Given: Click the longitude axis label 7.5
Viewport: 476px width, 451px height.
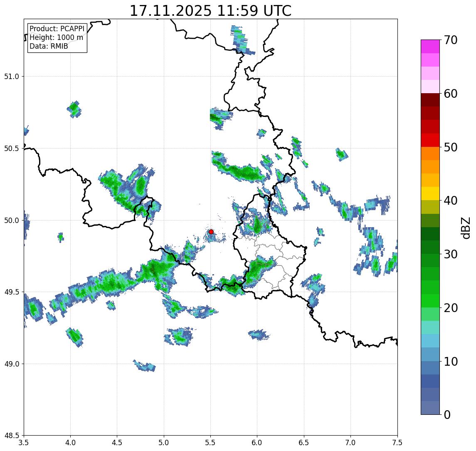Looking at the screenshot, I should point(397,443).
